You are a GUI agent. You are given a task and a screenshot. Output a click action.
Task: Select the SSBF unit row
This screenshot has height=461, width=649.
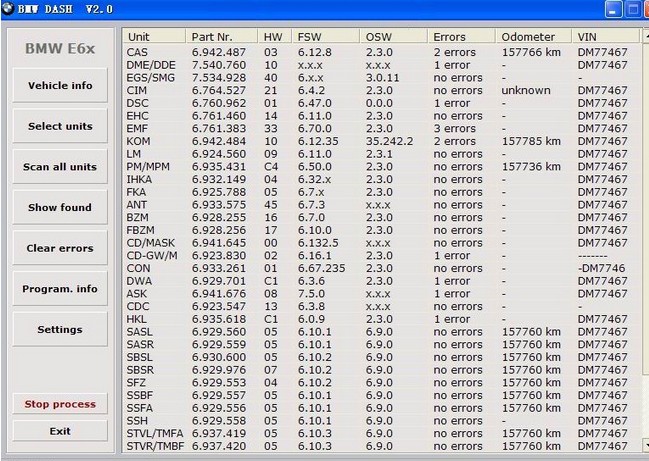(381, 396)
